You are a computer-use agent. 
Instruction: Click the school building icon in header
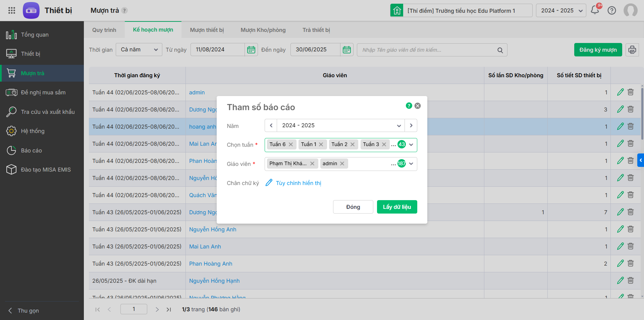[397, 10]
